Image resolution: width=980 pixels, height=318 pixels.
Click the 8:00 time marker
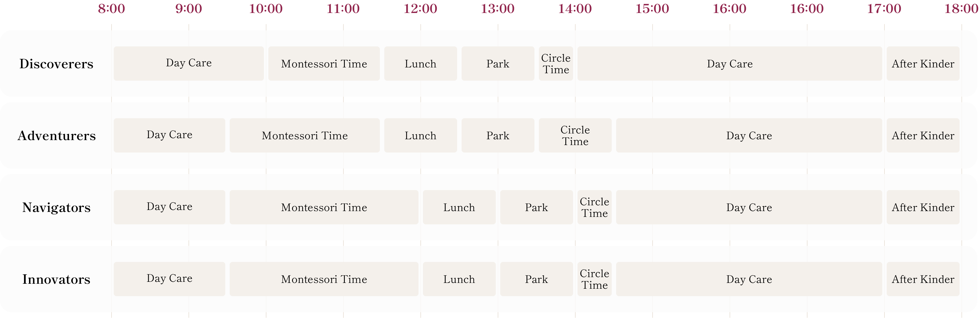point(112,8)
